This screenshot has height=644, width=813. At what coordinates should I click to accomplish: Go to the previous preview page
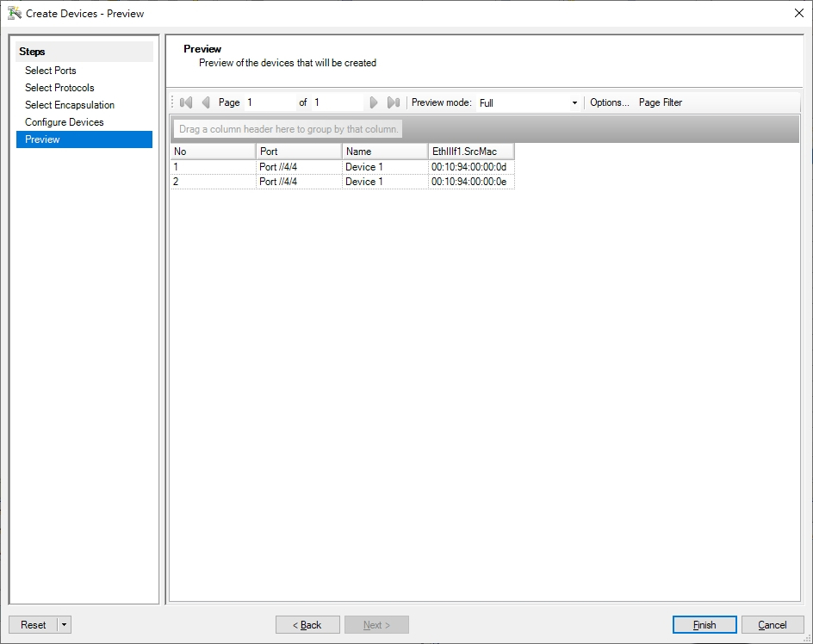(x=206, y=102)
